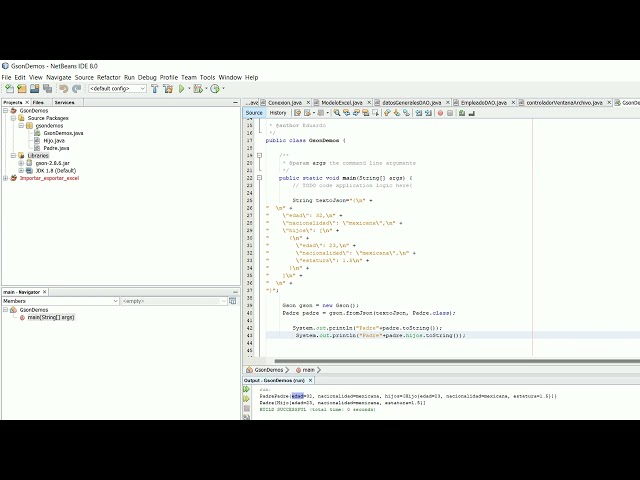This screenshot has width=640, height=480.
Task: Run the project with green play icon
Action: pyautogui.click(x=182, y=89)
